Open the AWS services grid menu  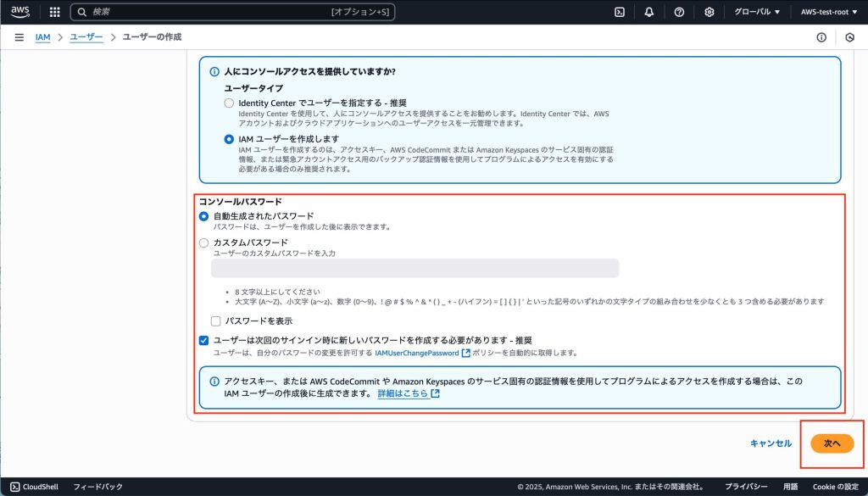click(x=55, y=12)
